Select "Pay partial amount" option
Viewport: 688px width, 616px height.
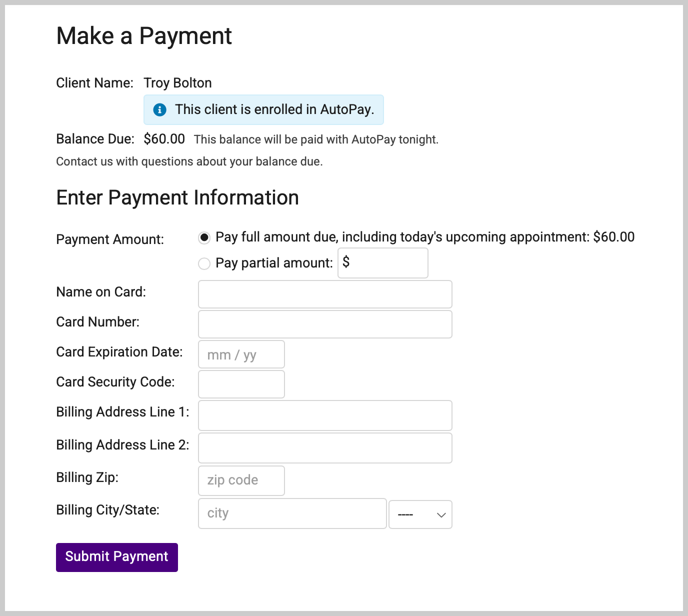(x=204, y=263)
